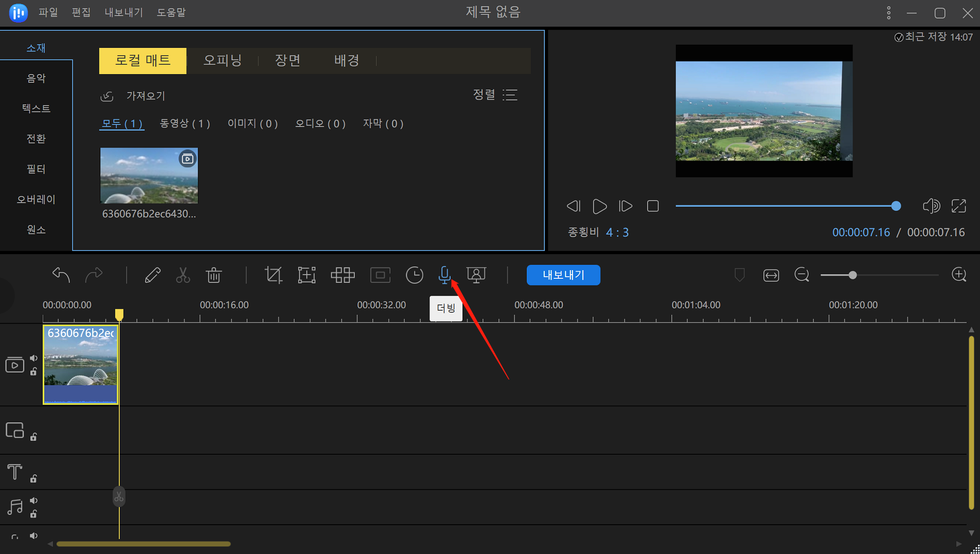980x554 pixels.
Task: Mute the music track speaker icon
Action: (x=33, y=499)
